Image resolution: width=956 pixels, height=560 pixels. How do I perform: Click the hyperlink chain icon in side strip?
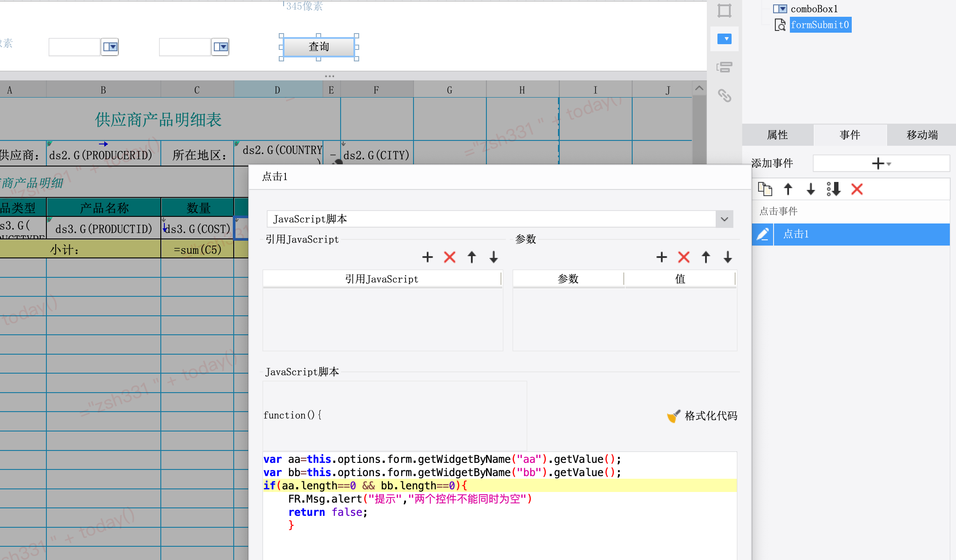(x=725, y=95)
